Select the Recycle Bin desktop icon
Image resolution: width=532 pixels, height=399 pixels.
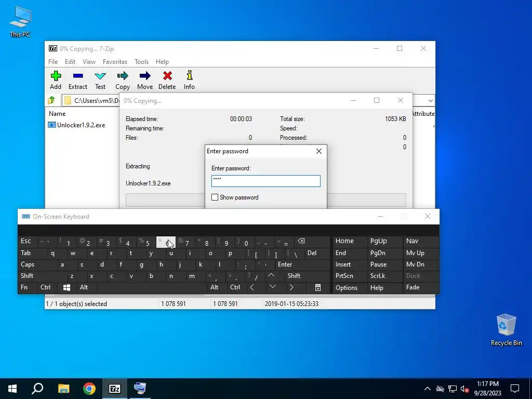(x=506, y=330)
